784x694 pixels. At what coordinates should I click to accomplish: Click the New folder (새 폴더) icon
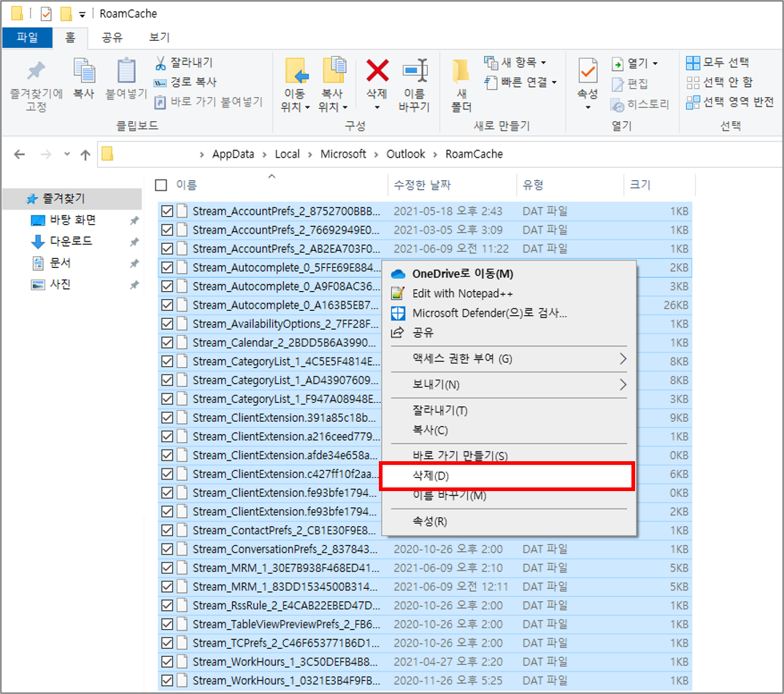(x=461, y=71)
